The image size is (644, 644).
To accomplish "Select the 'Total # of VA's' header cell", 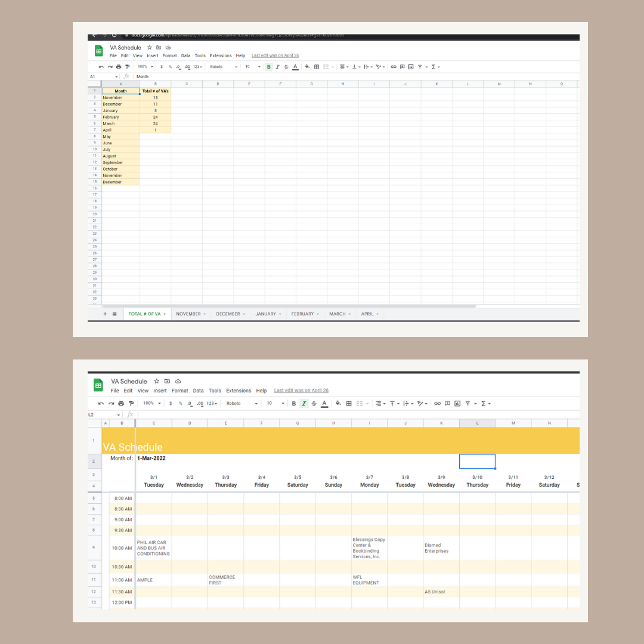I will pyautogui.click(x=155, y=91).
